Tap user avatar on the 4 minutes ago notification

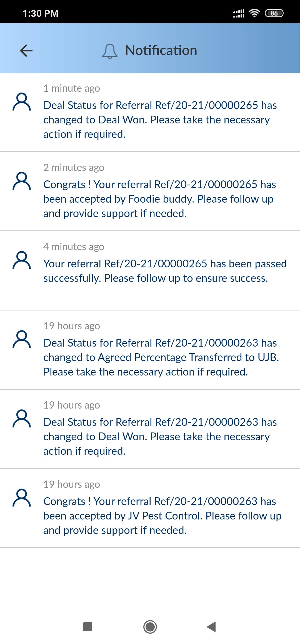coord(22,260)
